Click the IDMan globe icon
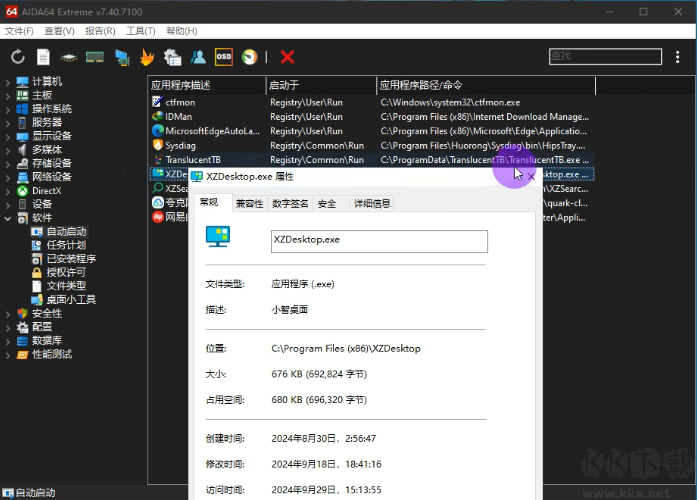 coord(157,116)
